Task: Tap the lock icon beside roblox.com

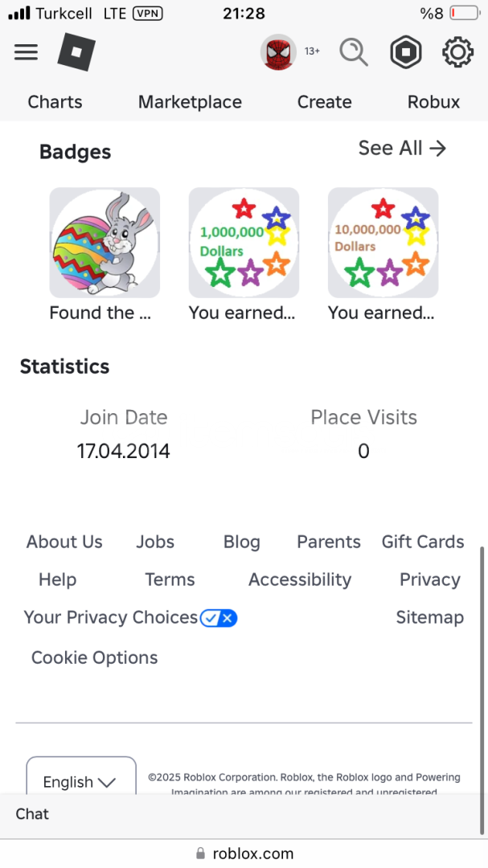Action: point(200,854)
